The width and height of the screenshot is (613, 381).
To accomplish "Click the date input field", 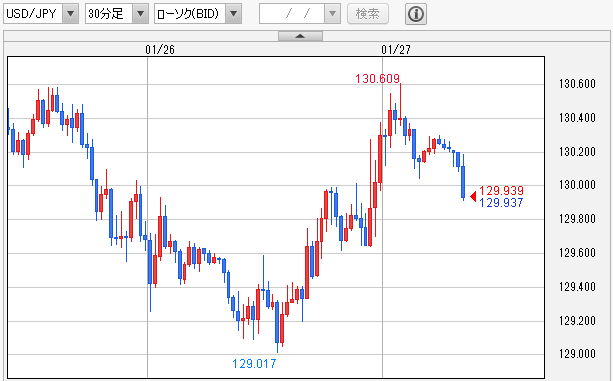I will coord(292,14).
